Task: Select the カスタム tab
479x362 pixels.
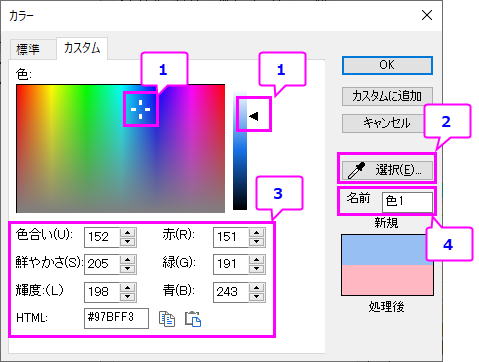Action: [82, 48]
